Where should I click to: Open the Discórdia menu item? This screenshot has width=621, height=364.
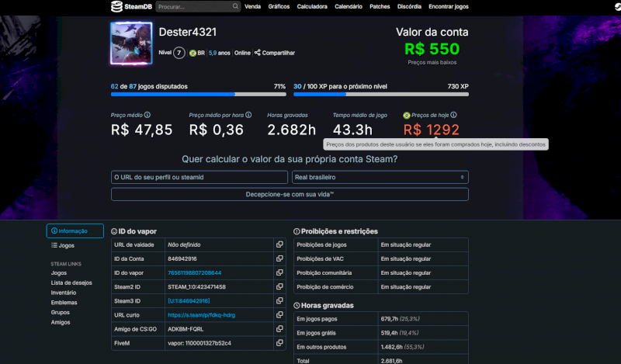(x=409, y=6)
